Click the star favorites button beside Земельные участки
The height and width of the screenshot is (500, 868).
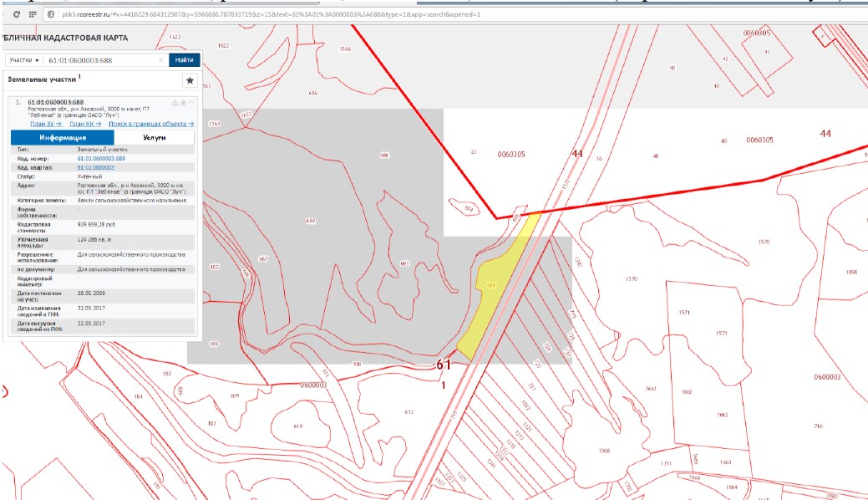coord(190,80)
